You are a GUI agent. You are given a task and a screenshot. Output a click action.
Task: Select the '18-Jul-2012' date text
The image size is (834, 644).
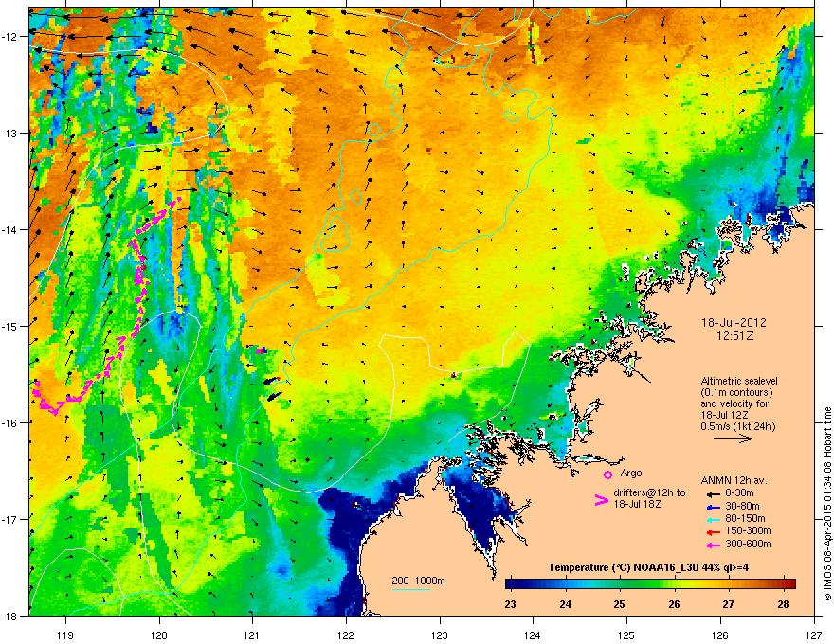734,323
